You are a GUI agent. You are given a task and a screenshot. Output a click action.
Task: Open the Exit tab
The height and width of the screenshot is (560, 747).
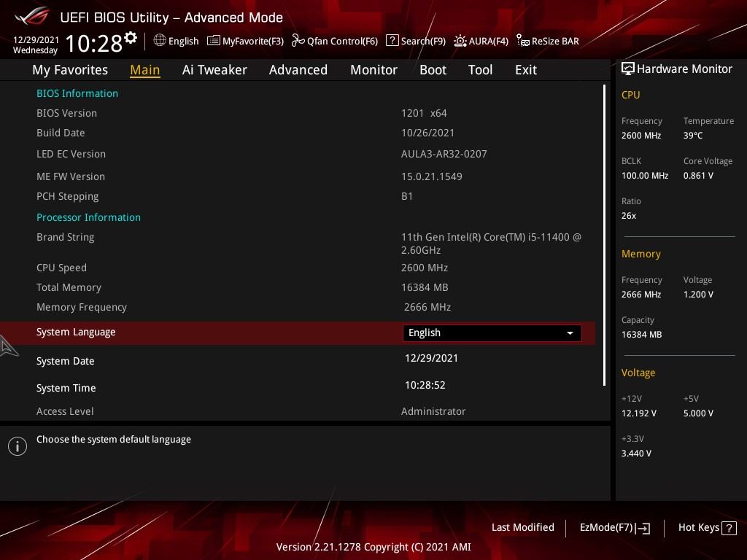coord(526,70)
